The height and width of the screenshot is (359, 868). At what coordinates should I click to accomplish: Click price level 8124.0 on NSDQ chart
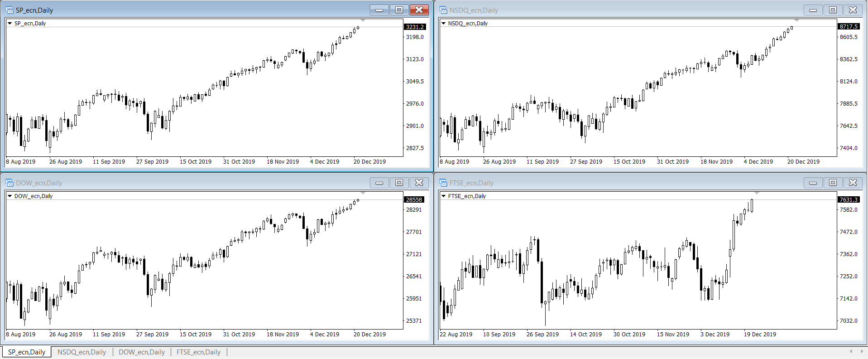pos(849,82)
